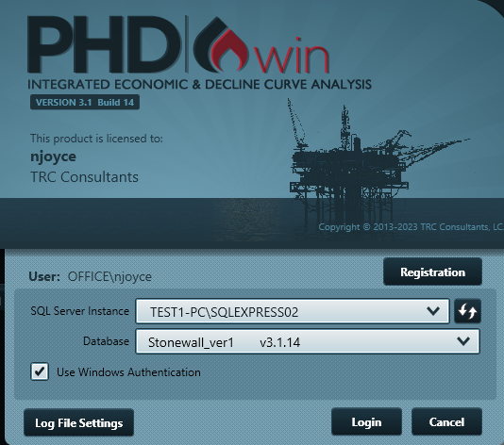Toggle Use Windows Authentication checkbox
Screen dimensions: 504x445
click(40, 371)
